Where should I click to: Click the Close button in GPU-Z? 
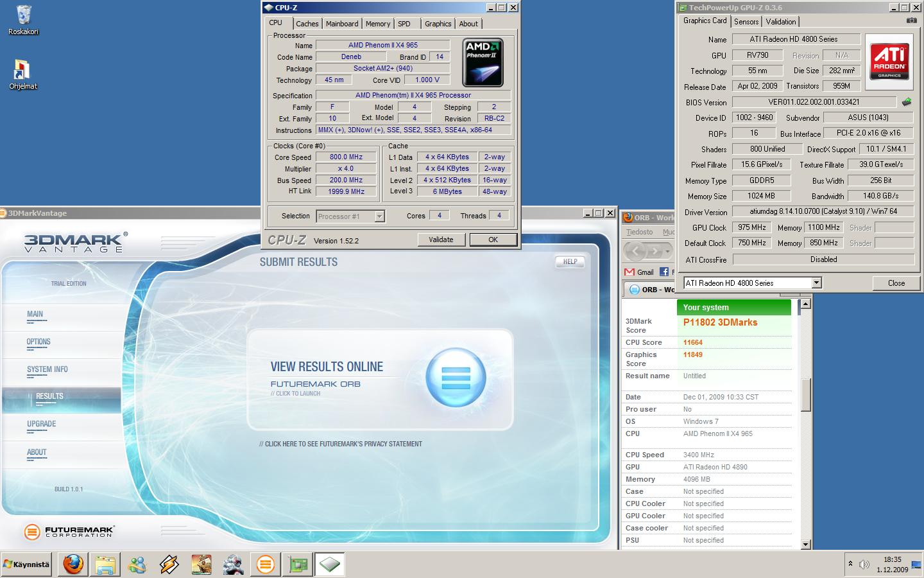(896, 283)
